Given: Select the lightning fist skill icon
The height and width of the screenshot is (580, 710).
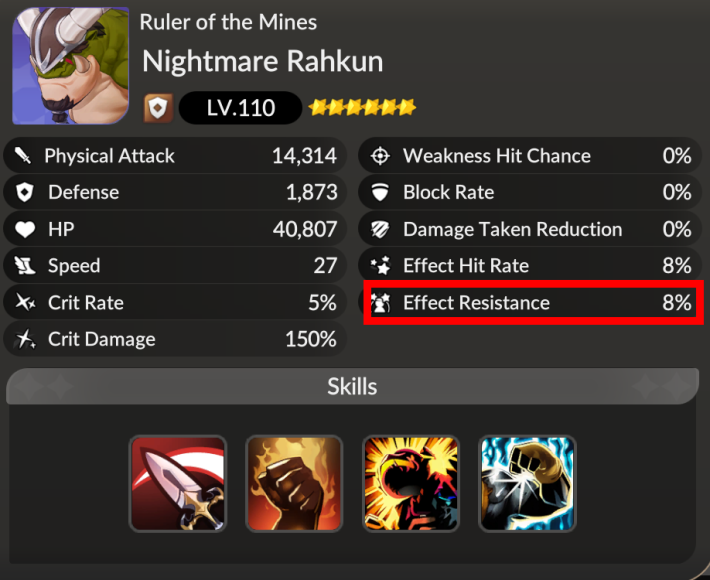Looking at the screenshot, I should pos(527,484).
